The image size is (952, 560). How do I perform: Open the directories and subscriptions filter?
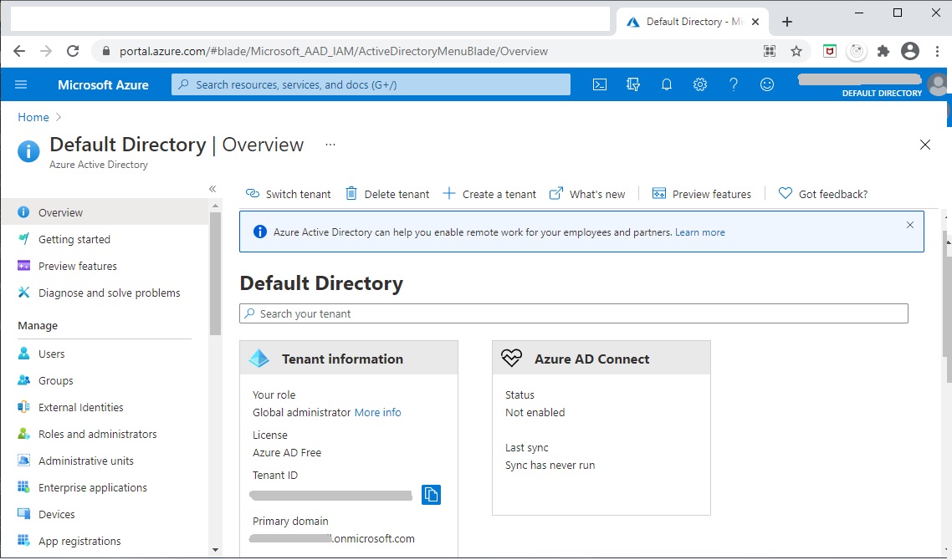click(x=632, y=84)
